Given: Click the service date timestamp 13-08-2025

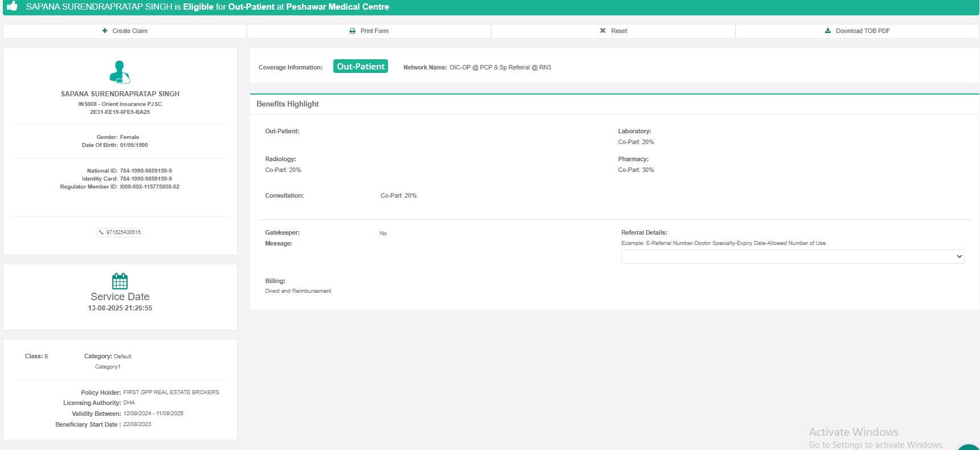Looking at the screenshot, I should click(120, 308).
